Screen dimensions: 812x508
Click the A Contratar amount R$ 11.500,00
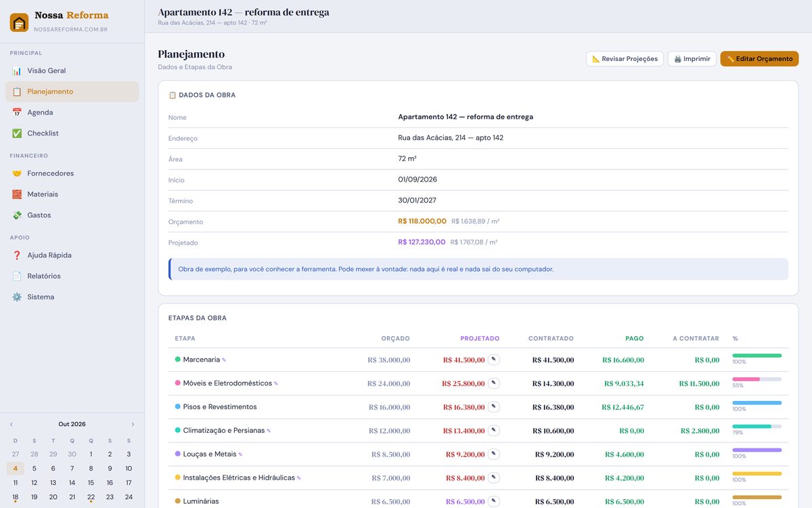pyautogui.click(x=698, y=384)
